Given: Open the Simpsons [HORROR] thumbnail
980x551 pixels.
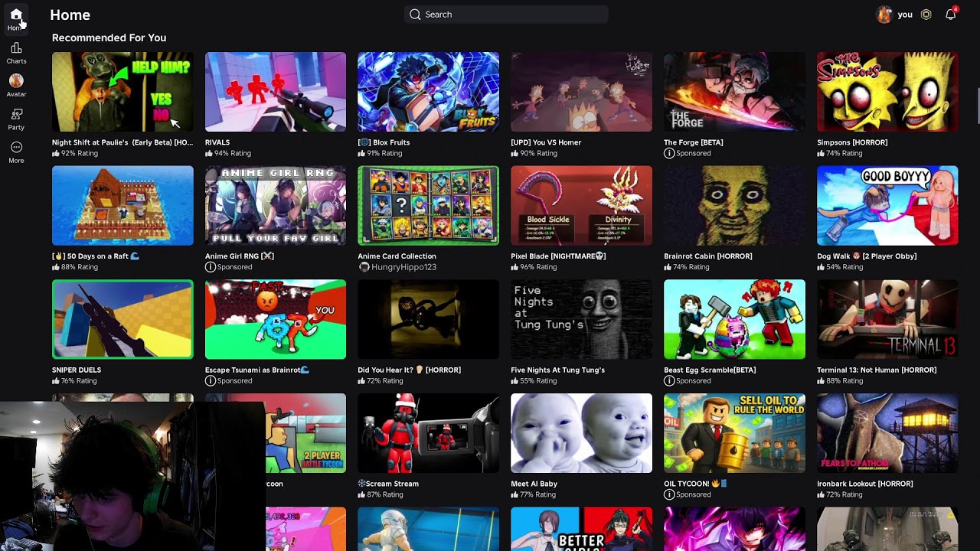Looking at the screenshot, I should click(x=887, y=92).
